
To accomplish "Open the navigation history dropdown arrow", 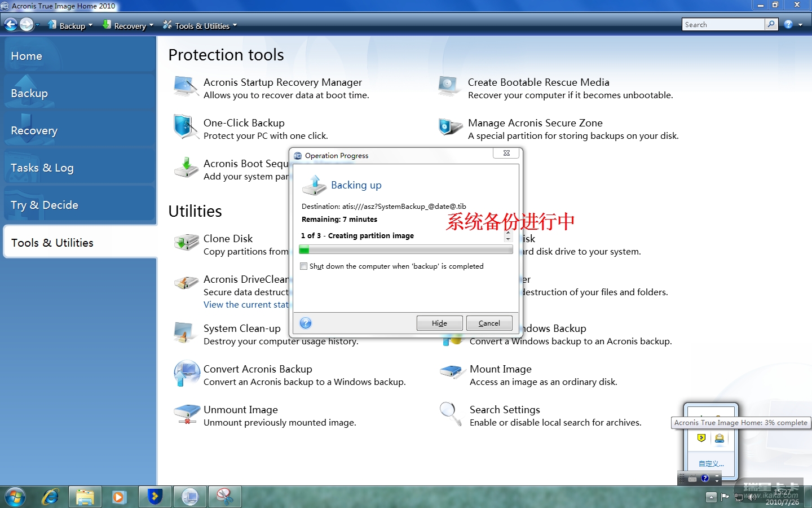I will pos(37,25).
